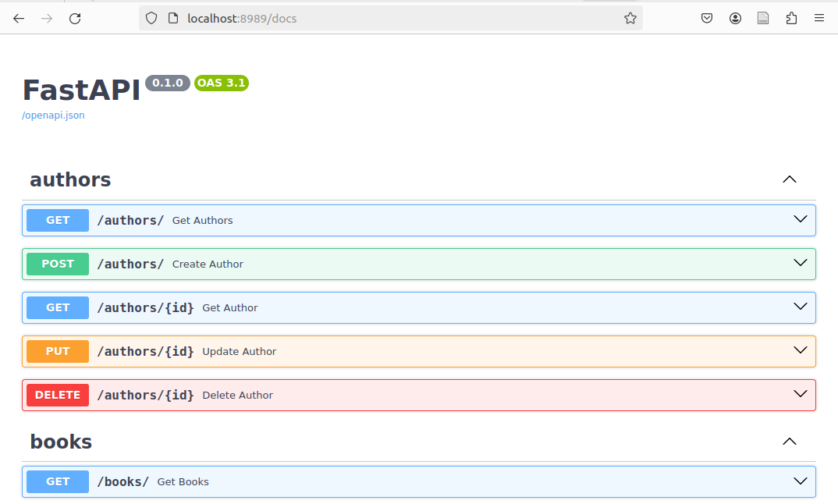This screenshot has width=838, height=504.
Task: Navigate back with the back arrow
Action: 19,18
